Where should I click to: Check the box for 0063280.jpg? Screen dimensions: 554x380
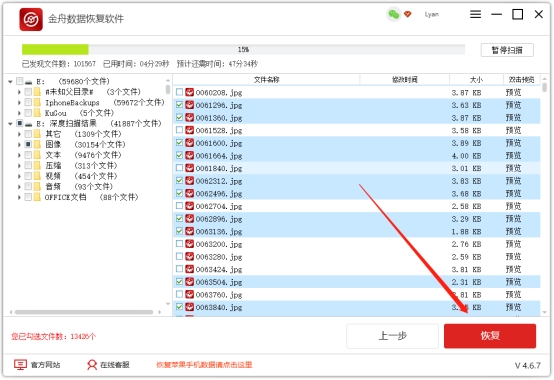179,256
